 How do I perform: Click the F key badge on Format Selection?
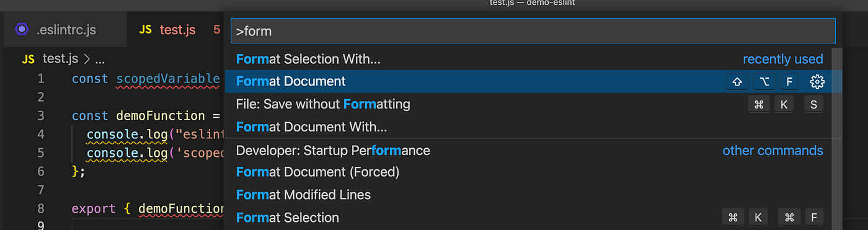pyautogui.click(x=813, y=218)
